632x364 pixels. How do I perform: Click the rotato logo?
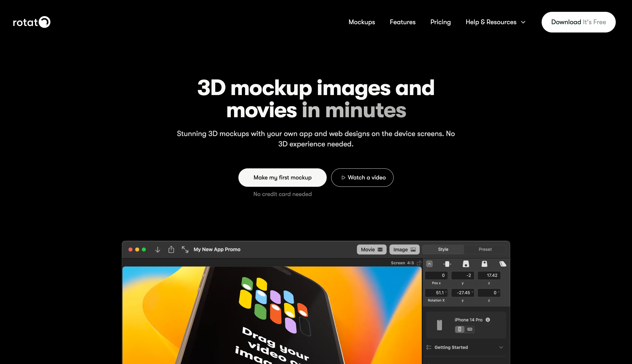coord(32,22)
